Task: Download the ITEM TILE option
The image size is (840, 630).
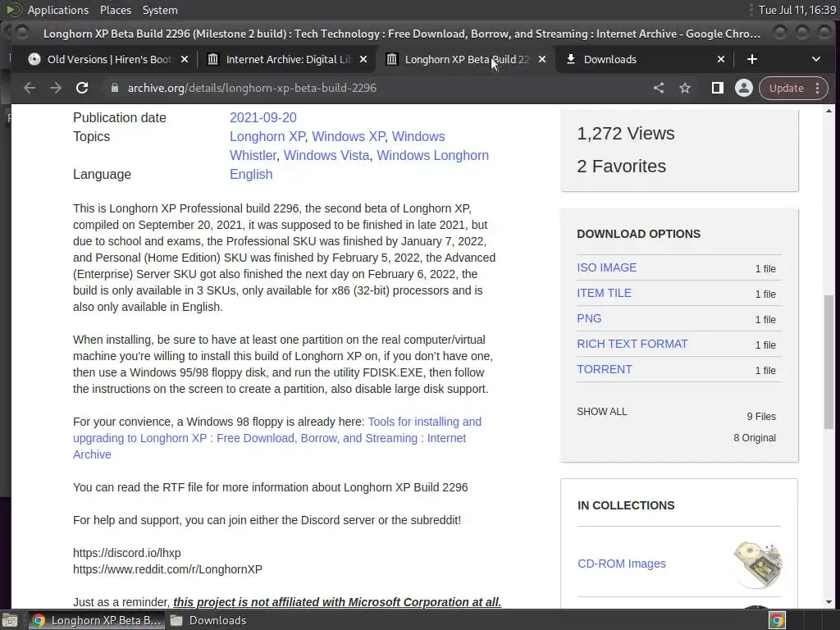Action: 604,293
